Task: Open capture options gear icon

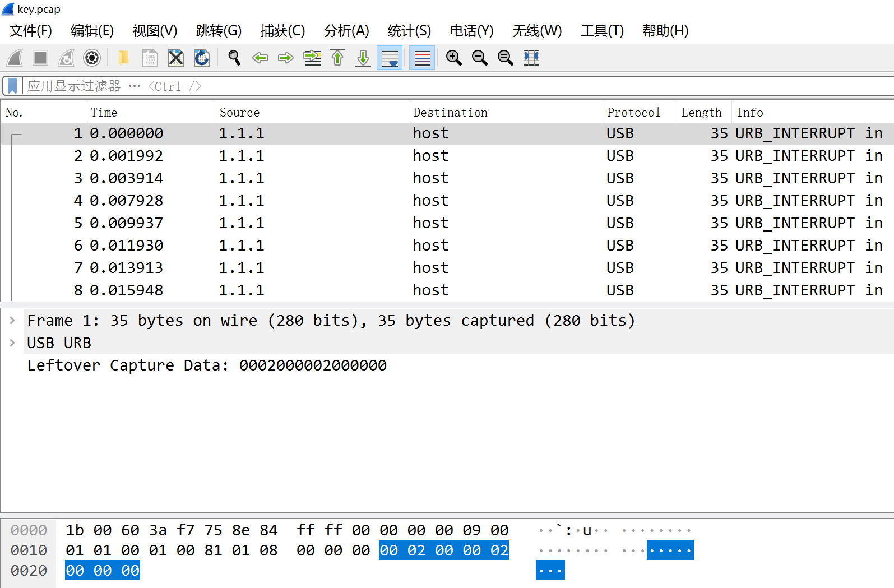Action: pyautogui.click(x=92, y=58)
